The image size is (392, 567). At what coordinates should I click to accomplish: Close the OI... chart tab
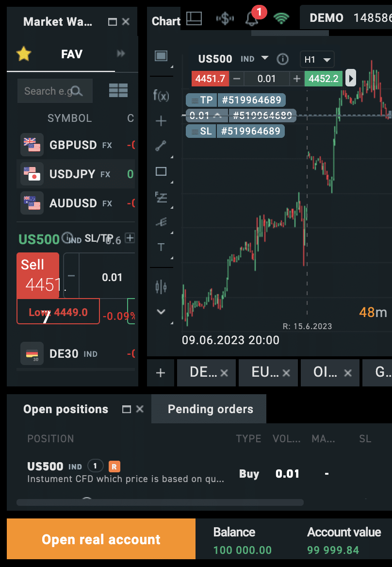tap(348, 373)
